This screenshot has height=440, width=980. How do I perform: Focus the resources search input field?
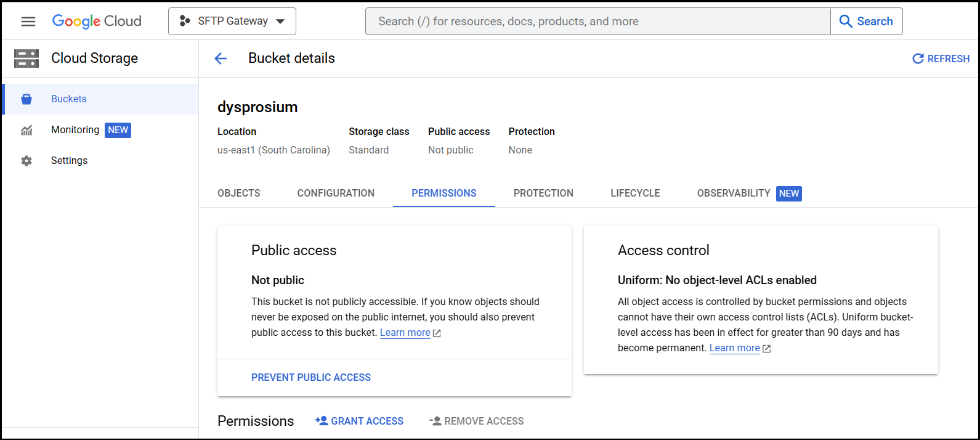(x=597, y=22)
